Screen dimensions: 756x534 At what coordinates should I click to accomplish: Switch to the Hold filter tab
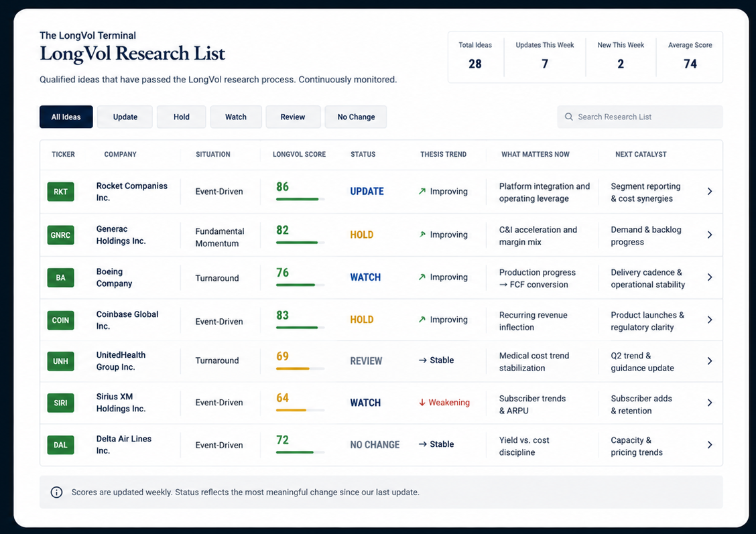pyautogui.click(x=181, y=117)
